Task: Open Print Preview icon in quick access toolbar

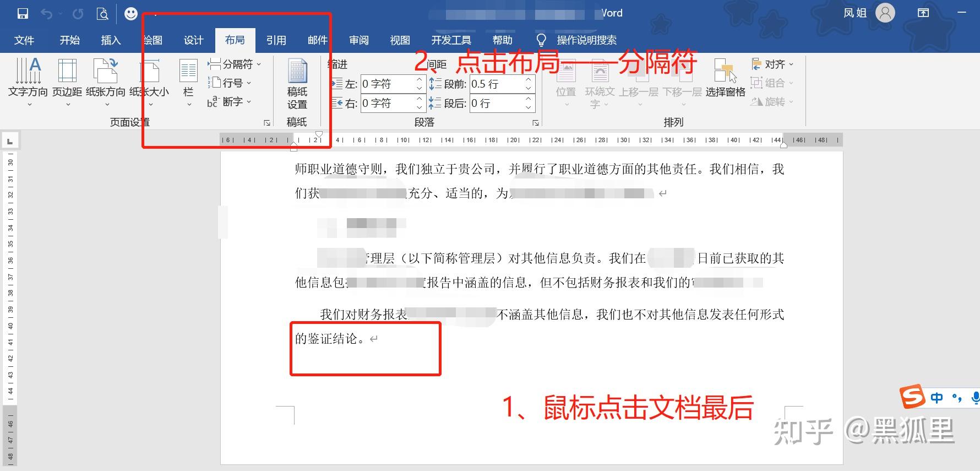Action: coord(102,14)
